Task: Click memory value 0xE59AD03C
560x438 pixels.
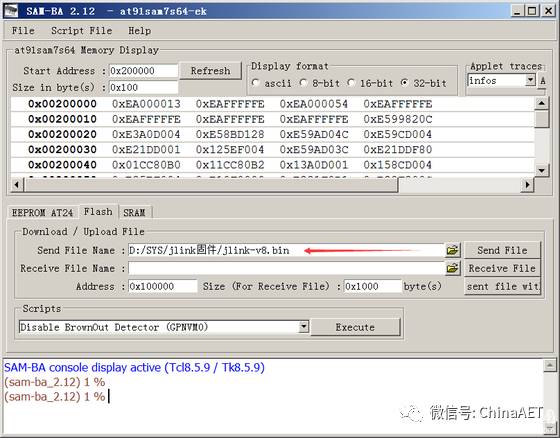Action: 314,149
